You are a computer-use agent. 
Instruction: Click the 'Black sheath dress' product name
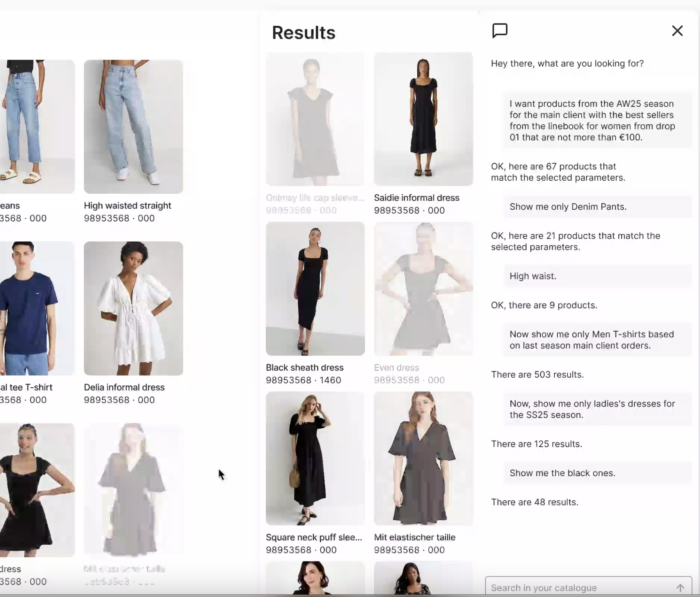click(x=305, y=368)
